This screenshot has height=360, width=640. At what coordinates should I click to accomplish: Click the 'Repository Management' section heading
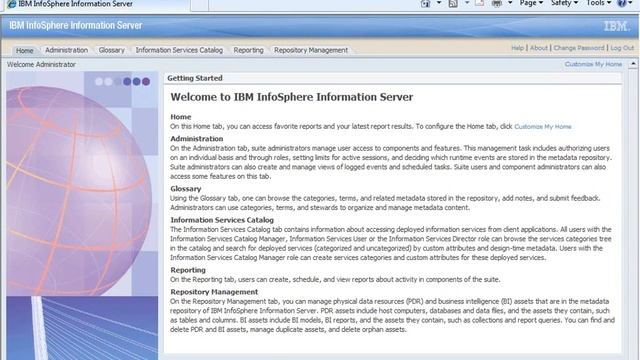tap(214, 292)
